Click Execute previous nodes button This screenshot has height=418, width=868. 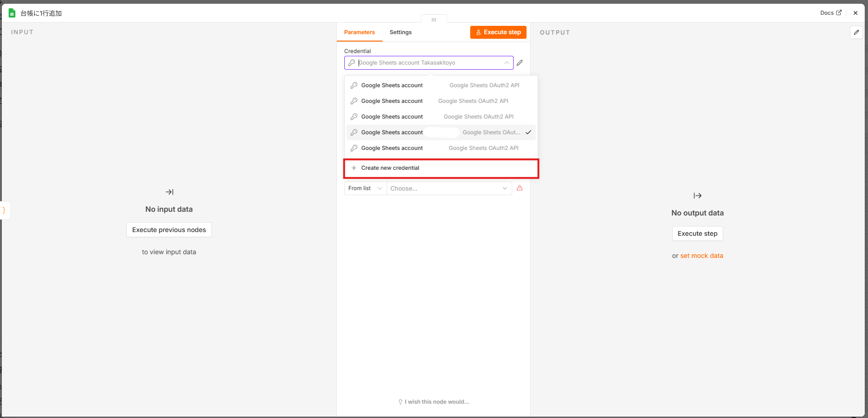[x=169, y=230]
